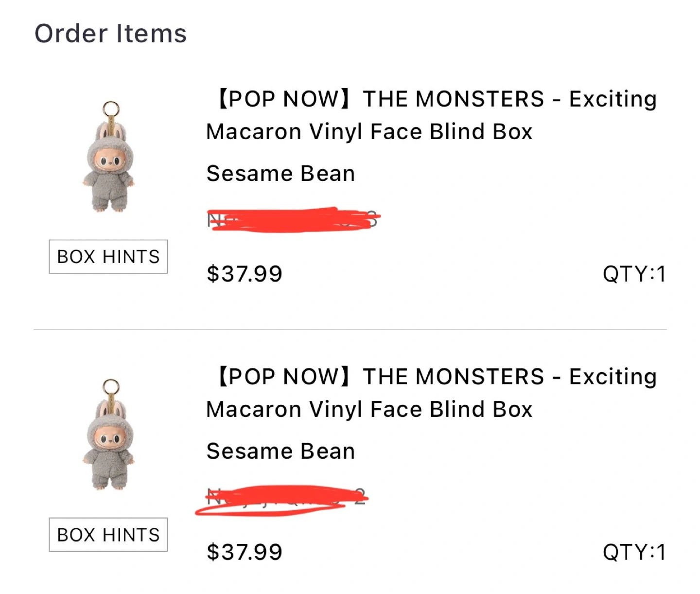Click the first item's $37.99 price

pyautogui.click(x=244, y=274)
